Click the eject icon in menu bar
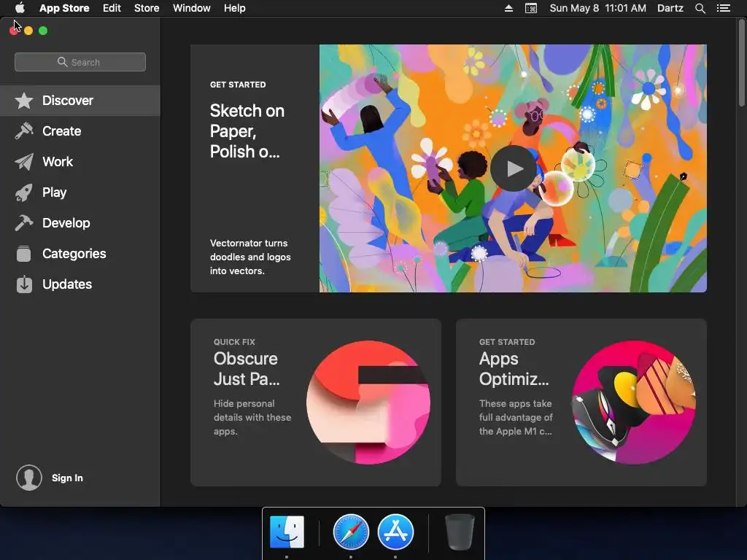This screenshot has width=747, height=560. point(508,8)
